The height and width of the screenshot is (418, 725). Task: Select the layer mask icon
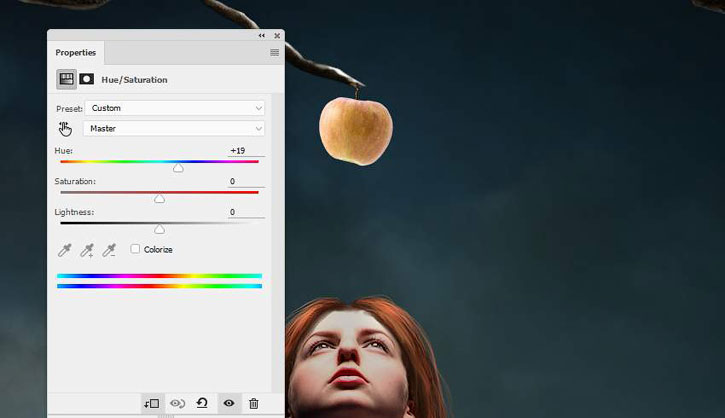pos(86,79)
